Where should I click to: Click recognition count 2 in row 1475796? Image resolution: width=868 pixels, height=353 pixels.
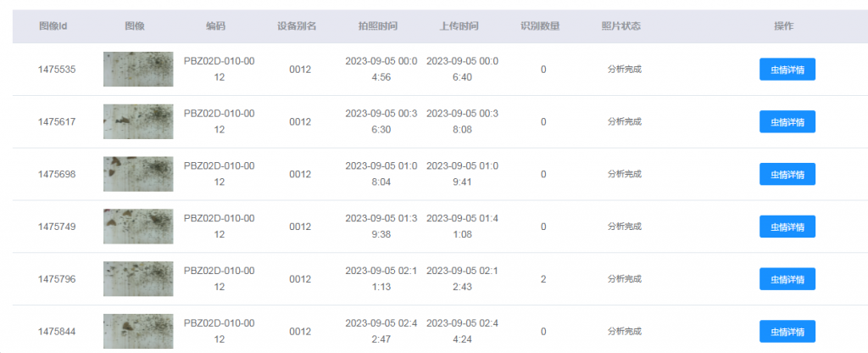click(543, 278)
